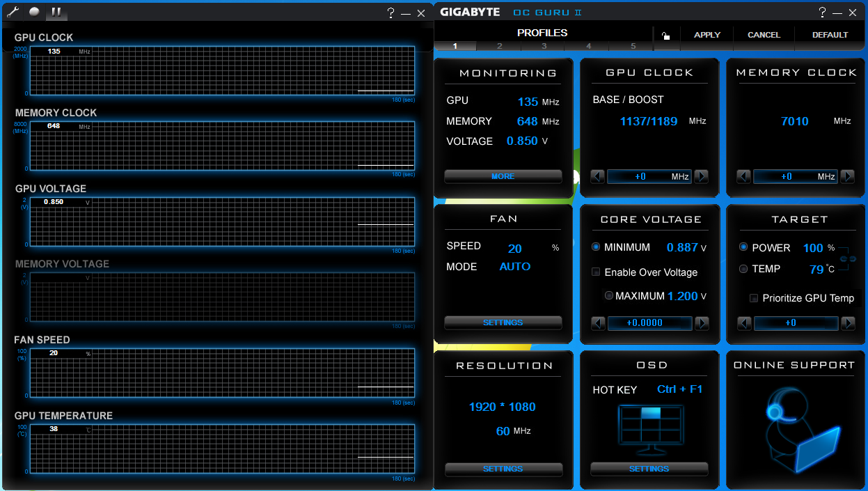Click the target offset +0 field

point(796,323)
